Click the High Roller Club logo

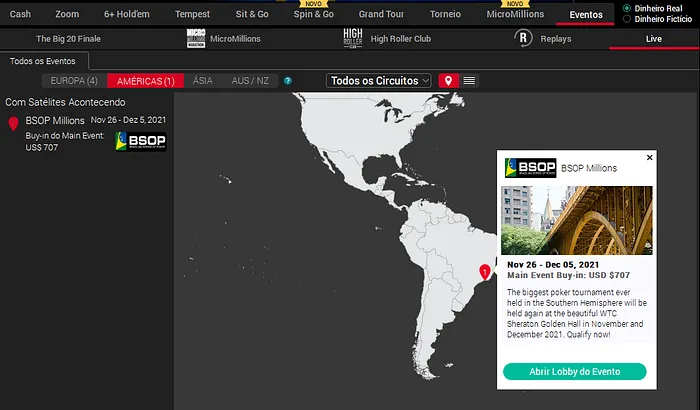point(352,39)
